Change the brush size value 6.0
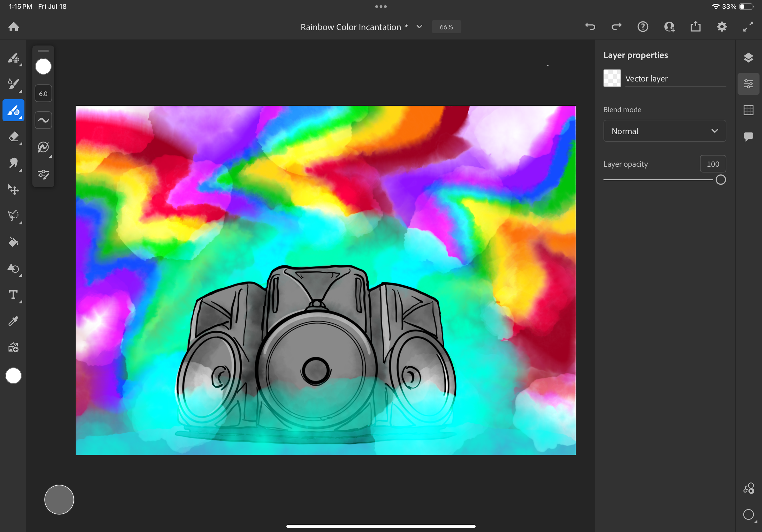This screenshot has height=532, width=762. (x=43, y=94)
